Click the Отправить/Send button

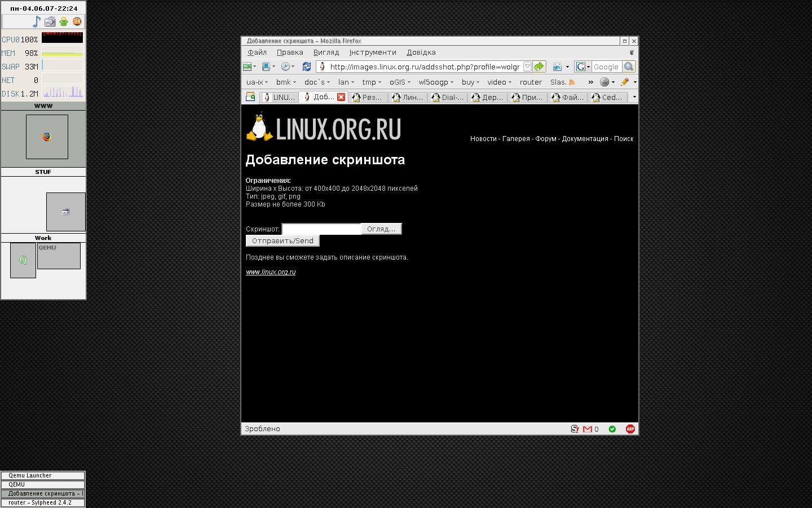point(283,241)
